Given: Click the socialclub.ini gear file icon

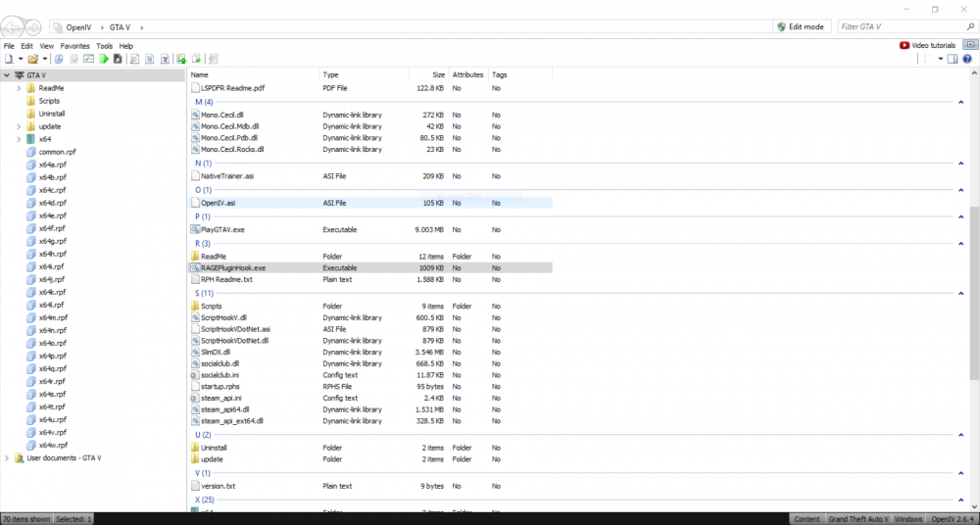Looking at the screenshot, I should 194,375.
